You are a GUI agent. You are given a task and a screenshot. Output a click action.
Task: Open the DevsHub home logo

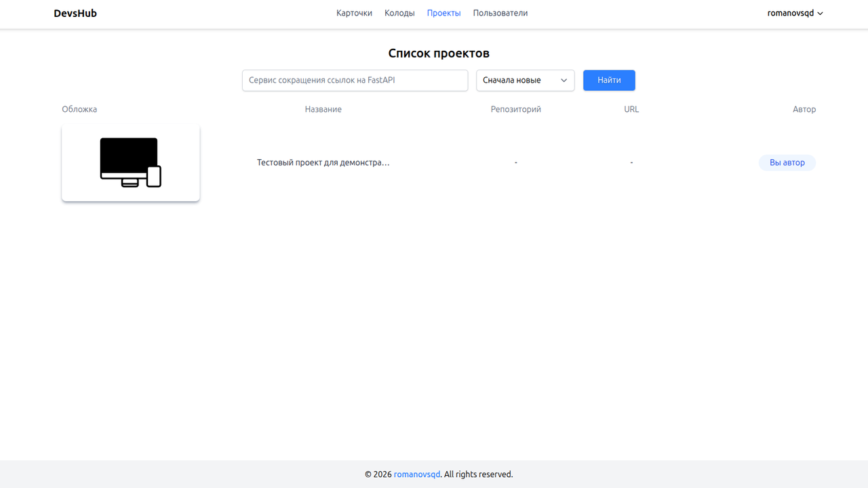click(75, 13)
